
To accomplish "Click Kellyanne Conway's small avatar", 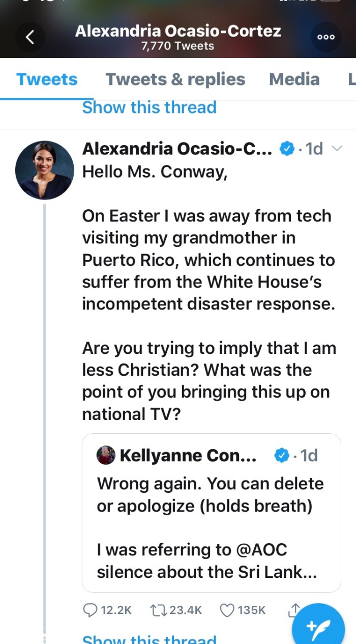I will pos(106,455).
